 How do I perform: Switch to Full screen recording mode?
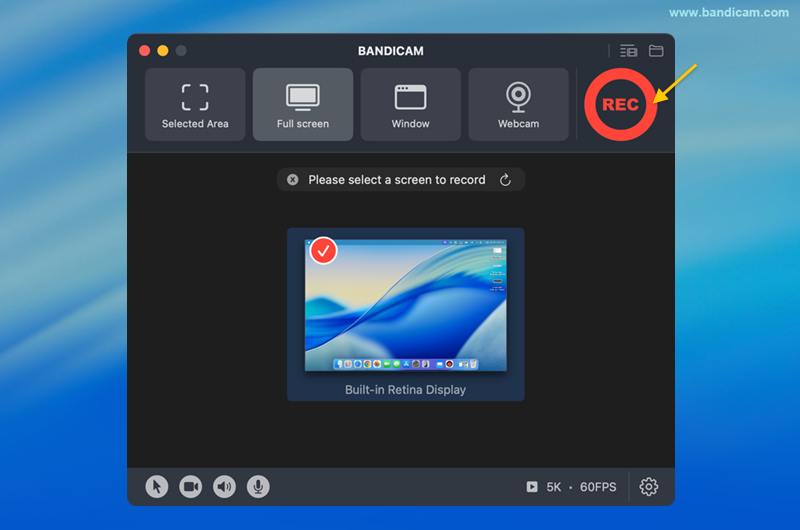[x=303, y=105]
